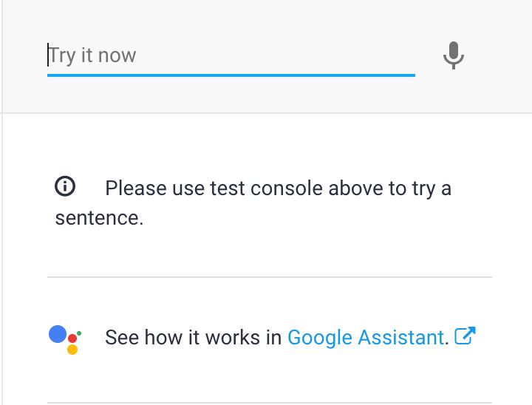The image size is (532, 405).
Task: Open the external link icon after Google Assistant
Action: point(465,337)
